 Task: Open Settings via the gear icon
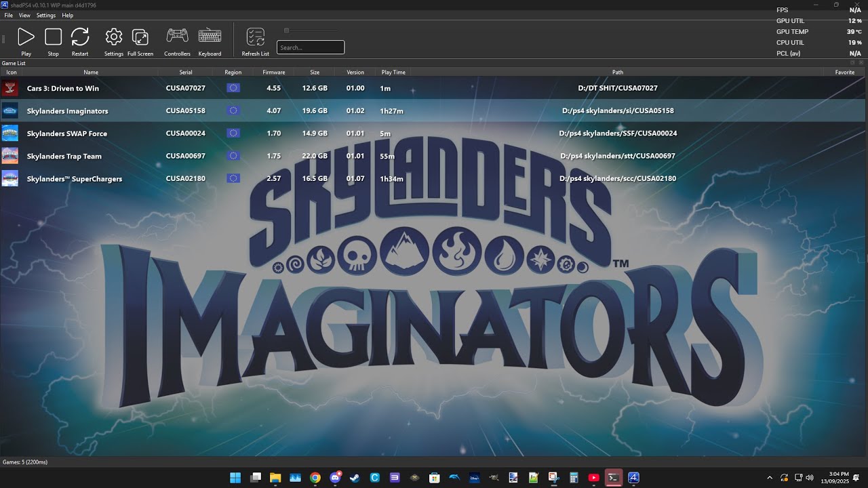pyautogui.click(x=114, y=37)
